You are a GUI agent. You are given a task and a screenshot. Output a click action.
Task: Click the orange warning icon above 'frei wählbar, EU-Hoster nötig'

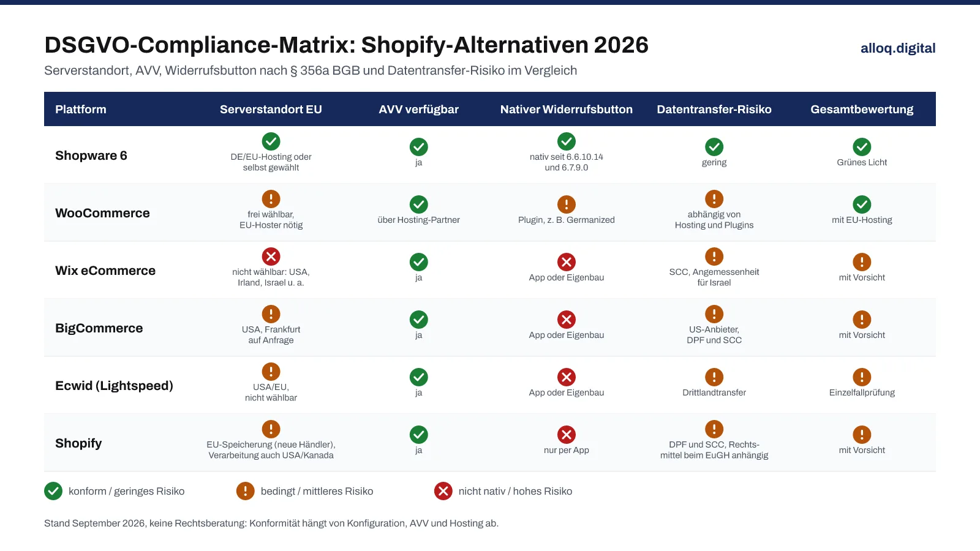click(271, 199)
